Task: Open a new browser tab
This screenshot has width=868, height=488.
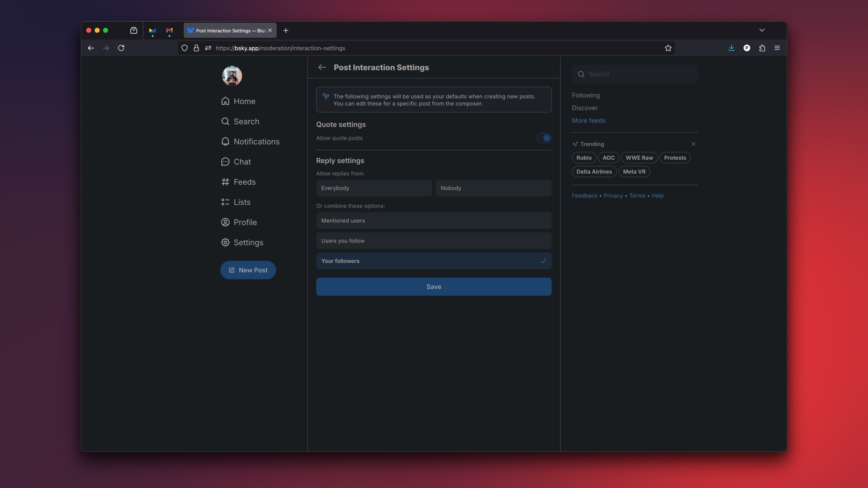Action: click(286, 30)
